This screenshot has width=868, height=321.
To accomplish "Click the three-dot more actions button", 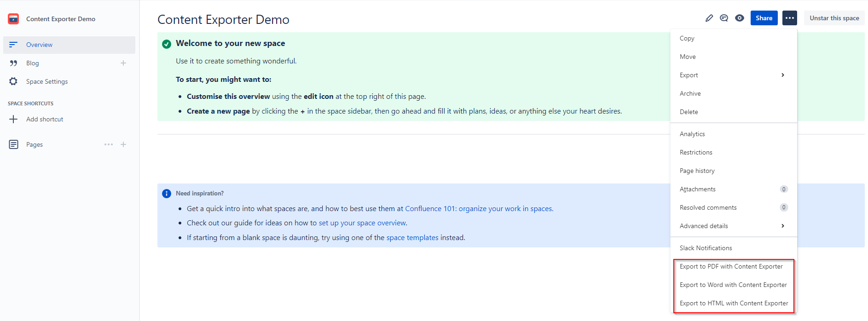I will pos(790,18).
